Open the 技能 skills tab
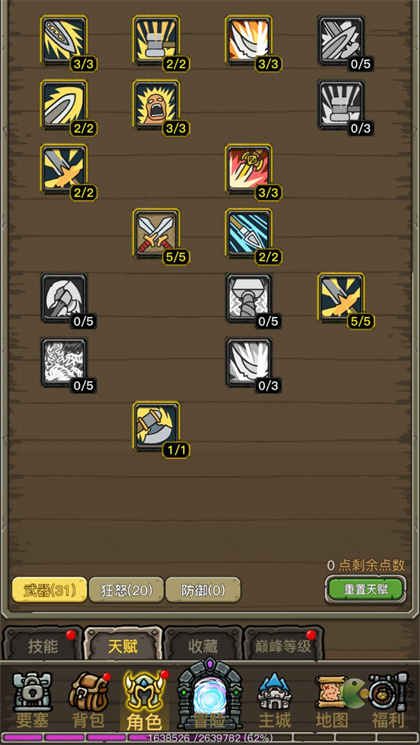This screenshot has width=420, height=745. (x=43, y=644)
